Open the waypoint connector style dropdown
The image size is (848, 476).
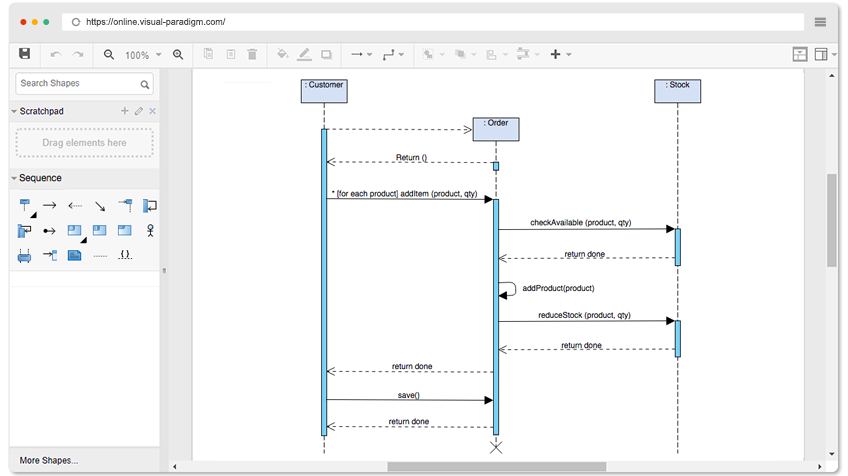pyautogui.click(x=393, y=55)
